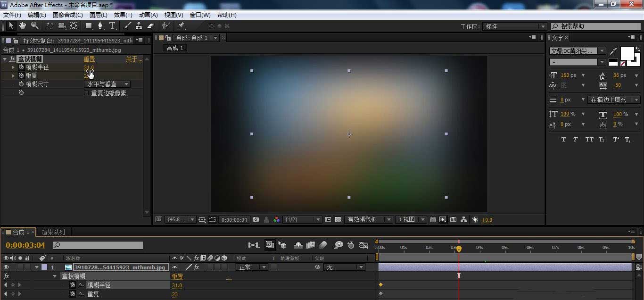Select the Eraser tool

click(151, 26)
